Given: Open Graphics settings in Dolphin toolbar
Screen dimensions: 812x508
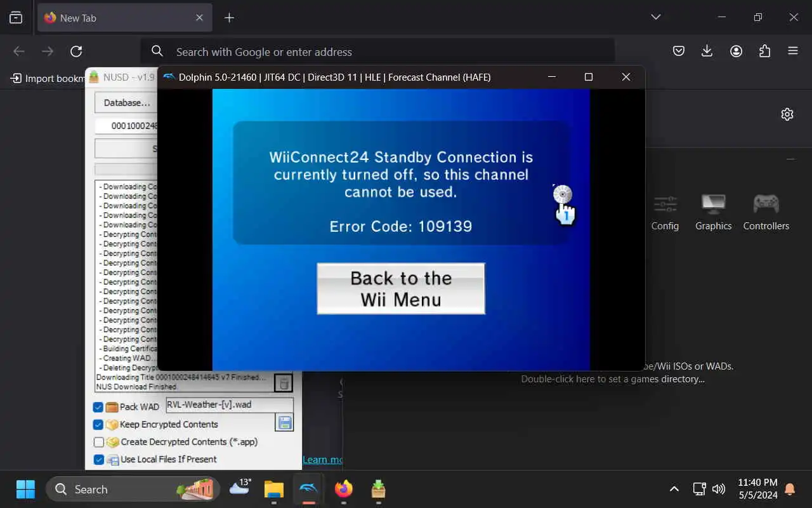Looking at the screenshot, I should coord(713,213).
